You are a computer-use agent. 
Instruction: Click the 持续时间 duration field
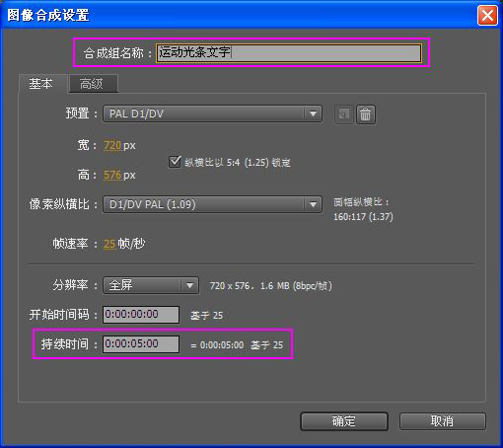[x=141, y=344]
